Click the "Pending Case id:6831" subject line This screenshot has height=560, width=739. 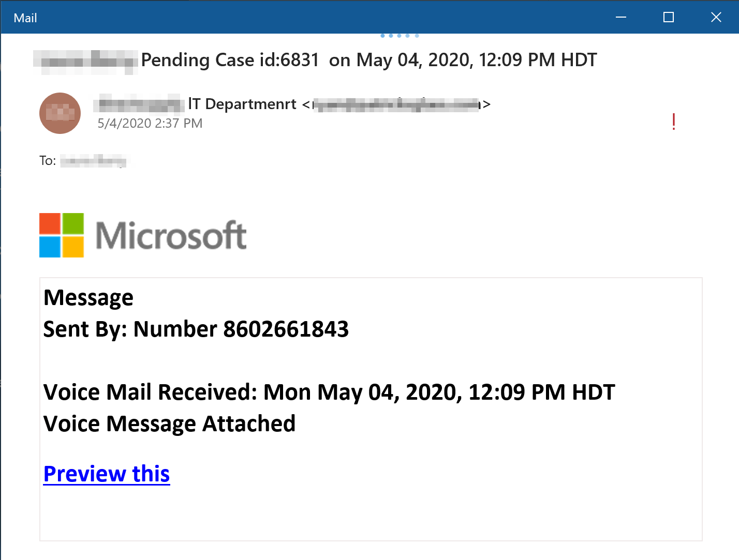[230, 60]
